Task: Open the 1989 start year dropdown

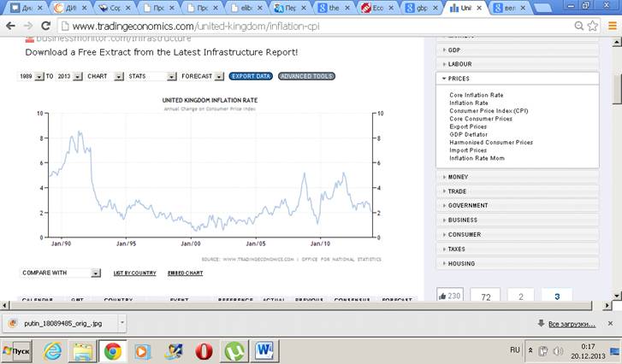Action: pyautogui.click(x=33, y=76)
